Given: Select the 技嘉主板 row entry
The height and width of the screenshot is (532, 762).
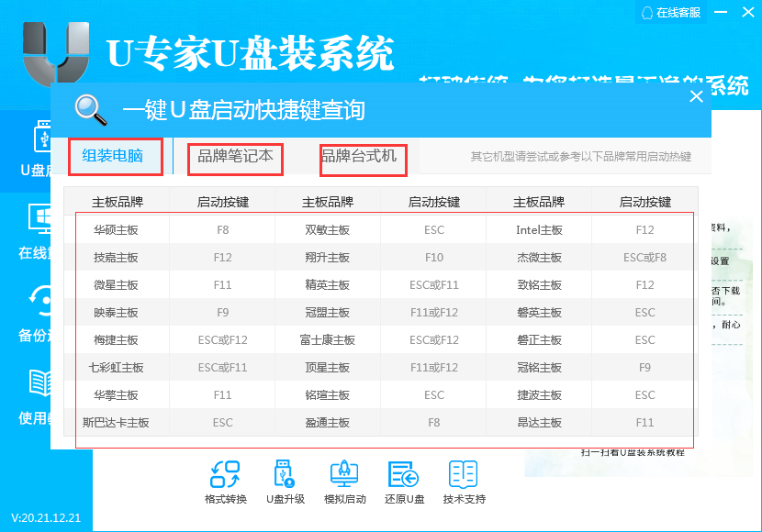Looking at the screenshot, I should pos(117,258).
